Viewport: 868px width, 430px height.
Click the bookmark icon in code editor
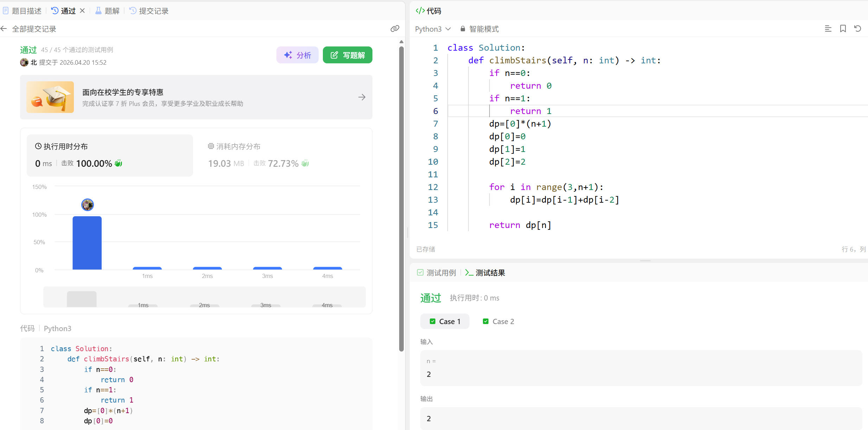[843, 29]
